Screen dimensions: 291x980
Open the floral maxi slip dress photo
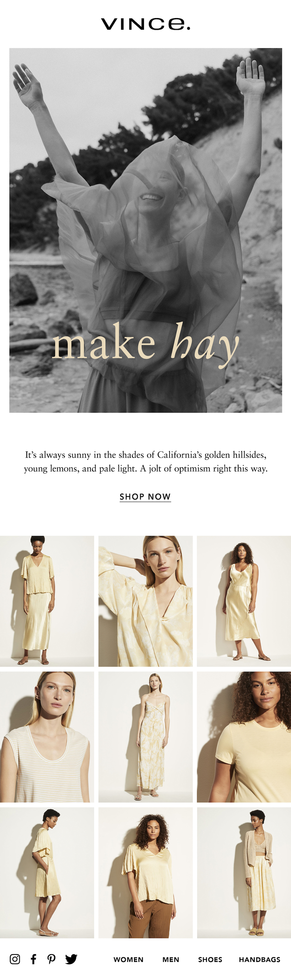[x=145, y=737]
